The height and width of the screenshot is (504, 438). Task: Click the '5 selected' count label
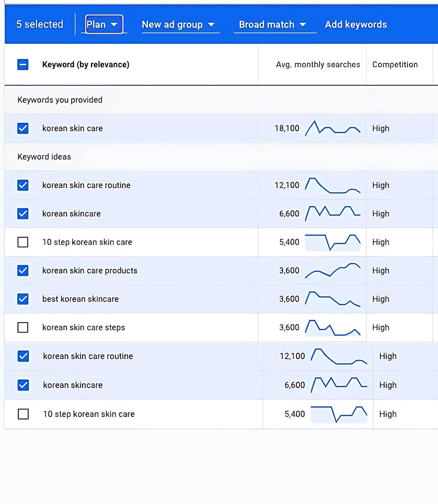(x=40, y=24)
